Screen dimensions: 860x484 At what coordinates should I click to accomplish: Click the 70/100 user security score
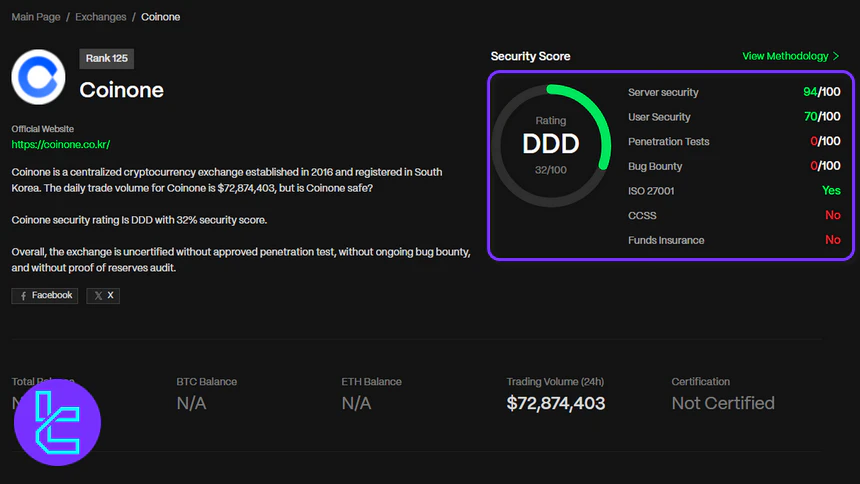pyautogui.click(x=822, y=116)
